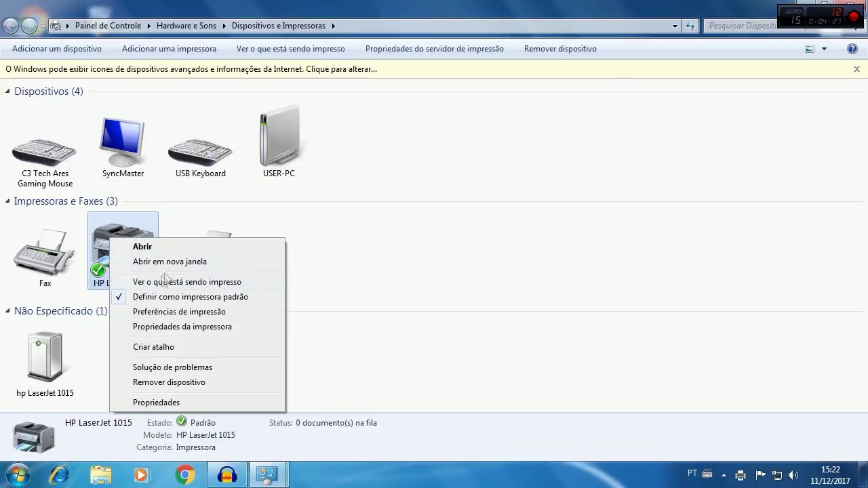Viewport: 868px width, 488px height.
Task: Select the USER-PC device icon
Action: pyautogui.click(x=279, y=142)
